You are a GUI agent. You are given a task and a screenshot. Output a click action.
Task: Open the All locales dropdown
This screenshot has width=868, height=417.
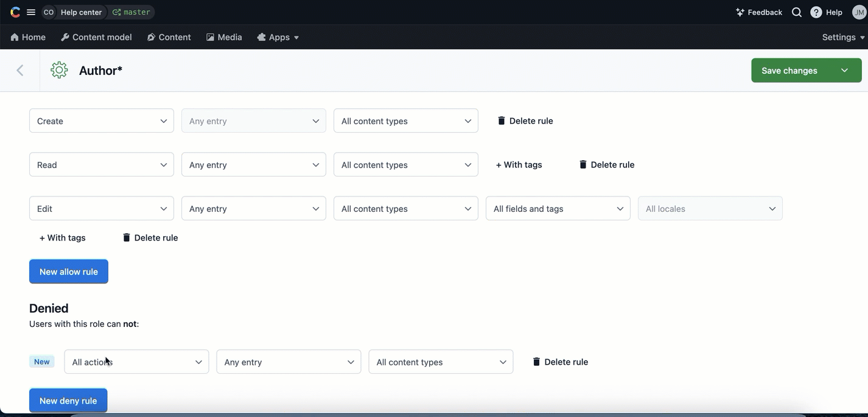710,209
